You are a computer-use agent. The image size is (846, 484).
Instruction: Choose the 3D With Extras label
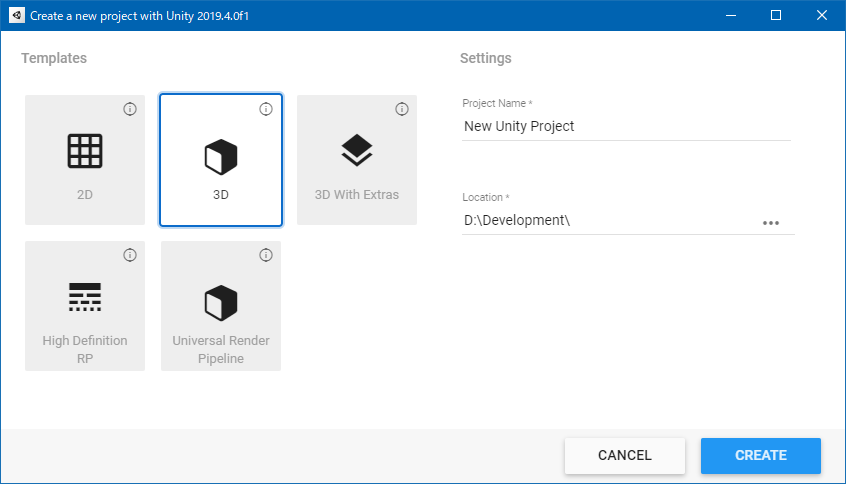(357, 195)
